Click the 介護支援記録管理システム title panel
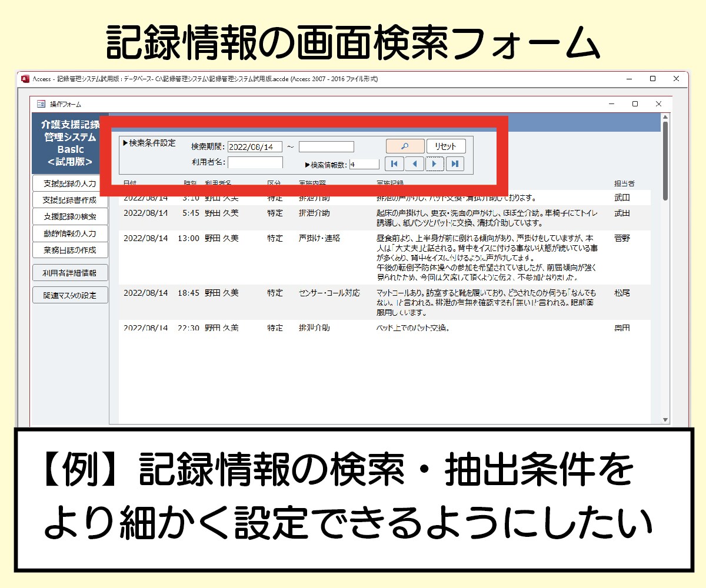706x588 pixels. pos(70,142)
